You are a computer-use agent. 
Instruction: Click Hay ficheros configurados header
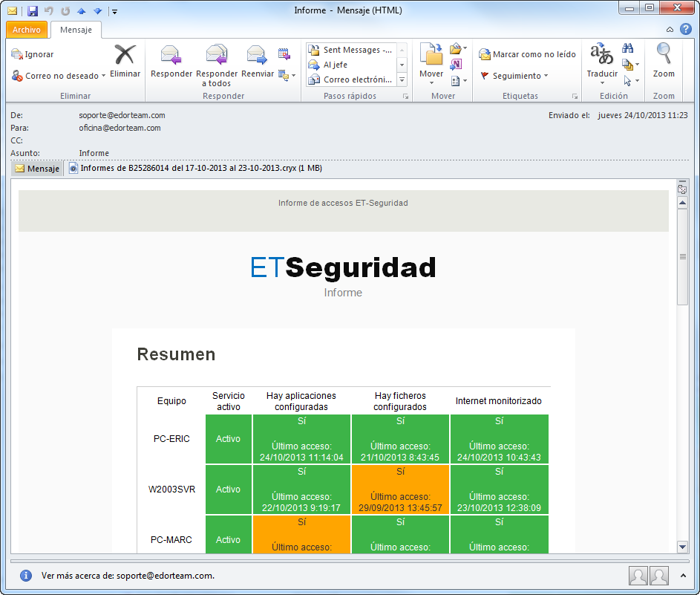pyautogui.click(x=400, y=401)
